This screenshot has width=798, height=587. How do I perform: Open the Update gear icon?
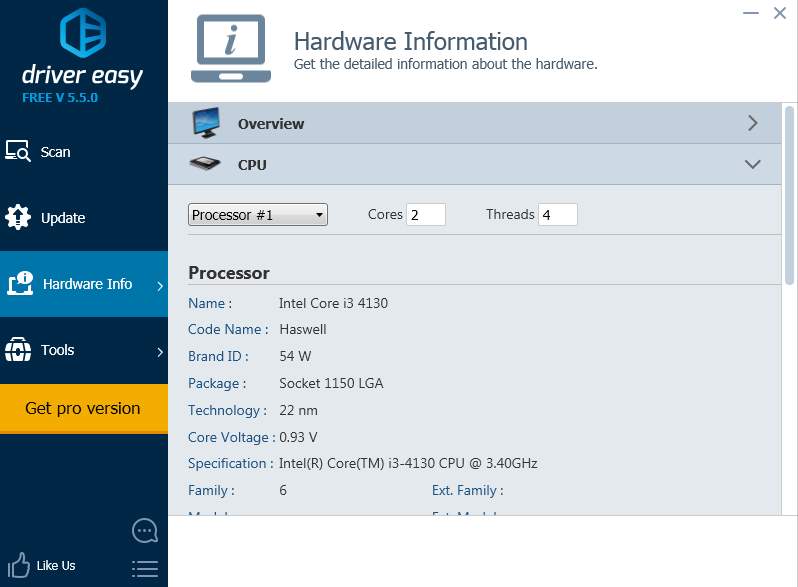(18, 217)
